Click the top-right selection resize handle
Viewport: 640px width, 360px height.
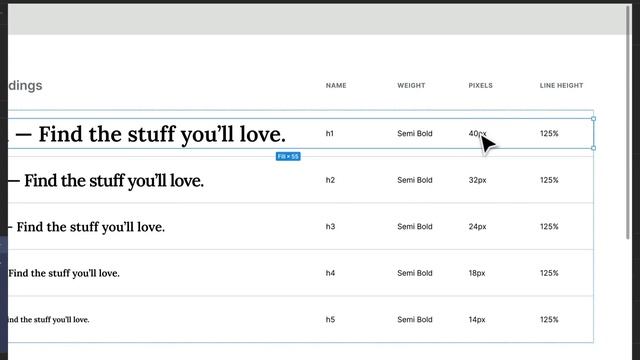[x=593, y=119]
